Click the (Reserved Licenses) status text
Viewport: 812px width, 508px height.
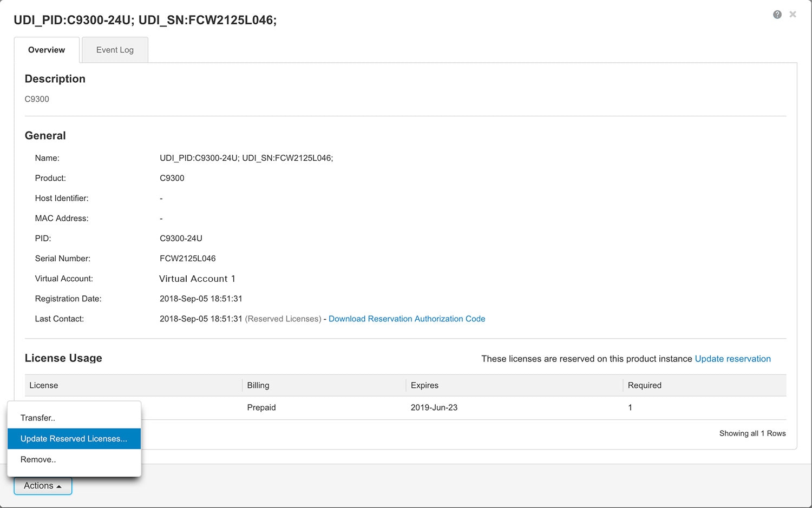point(283,319)
